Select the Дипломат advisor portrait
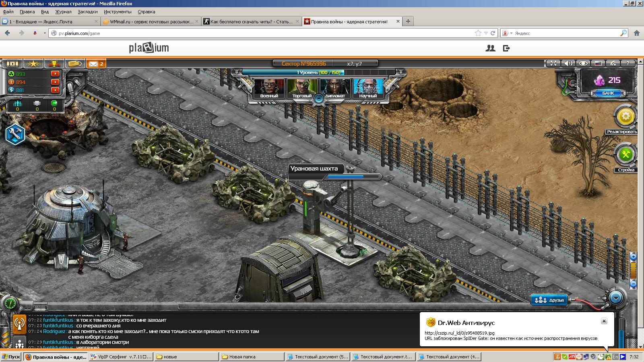The width and height of the screenshot is (644, 362). [x=335, y=88]
